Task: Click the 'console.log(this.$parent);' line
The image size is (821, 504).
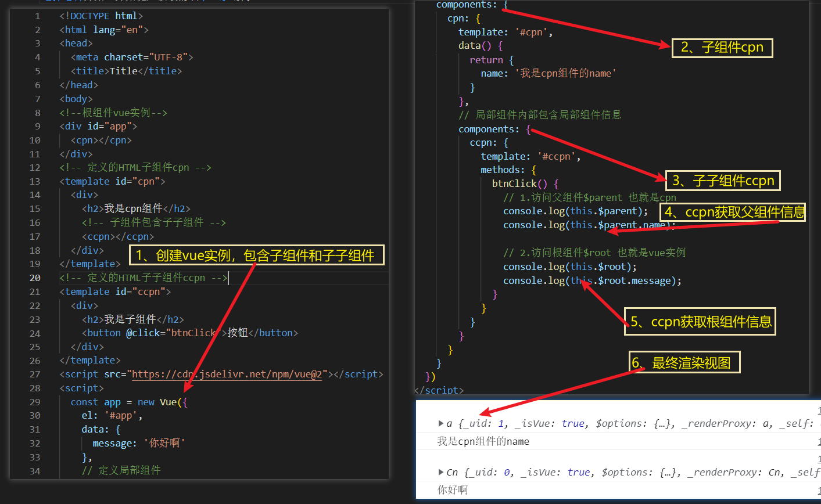Action: tap(576, 211)
